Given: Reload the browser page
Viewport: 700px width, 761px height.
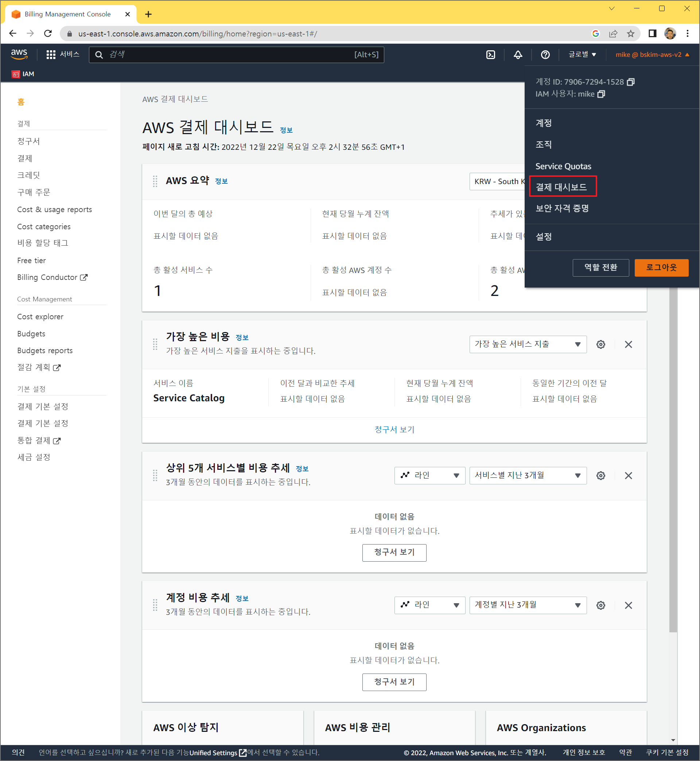Looking at the screenshot, I should [48, 33].
